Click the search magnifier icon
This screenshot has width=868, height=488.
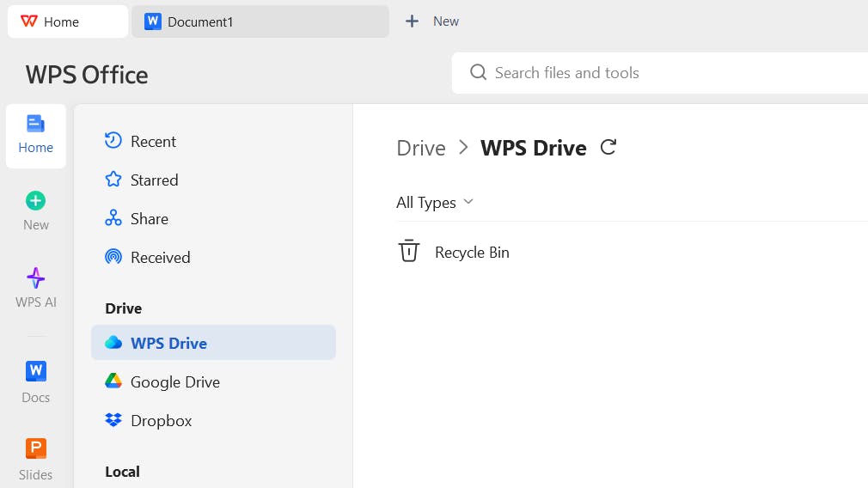pos(479,72)
